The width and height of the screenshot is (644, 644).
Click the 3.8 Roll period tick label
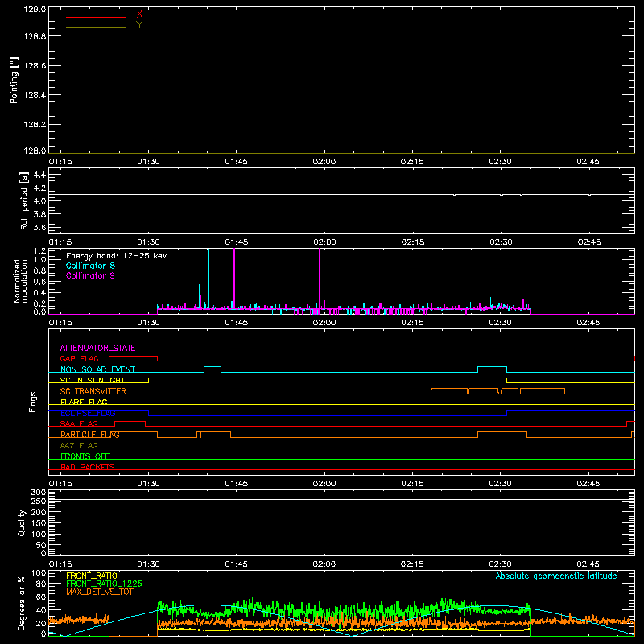pyautogui.click(x=39, y=214)
